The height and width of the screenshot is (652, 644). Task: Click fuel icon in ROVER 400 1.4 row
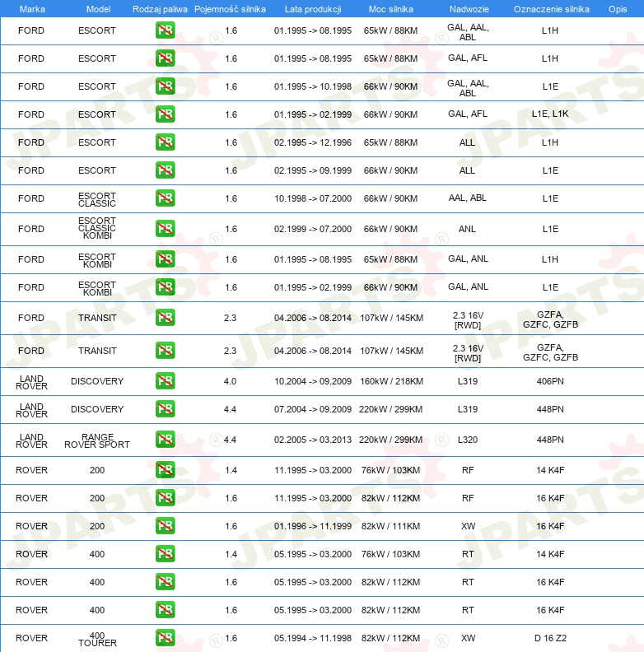(166, 554)
